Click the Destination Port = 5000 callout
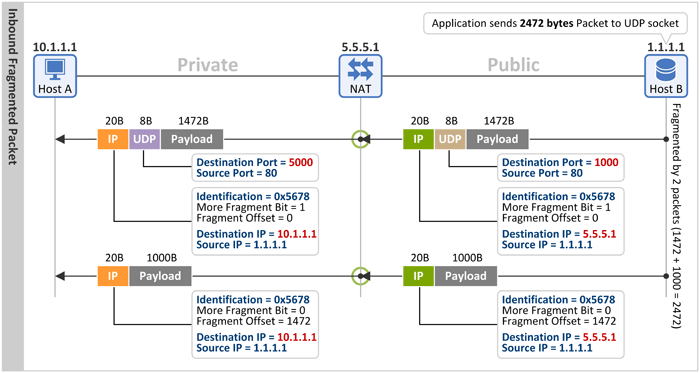 pos(255,168)
